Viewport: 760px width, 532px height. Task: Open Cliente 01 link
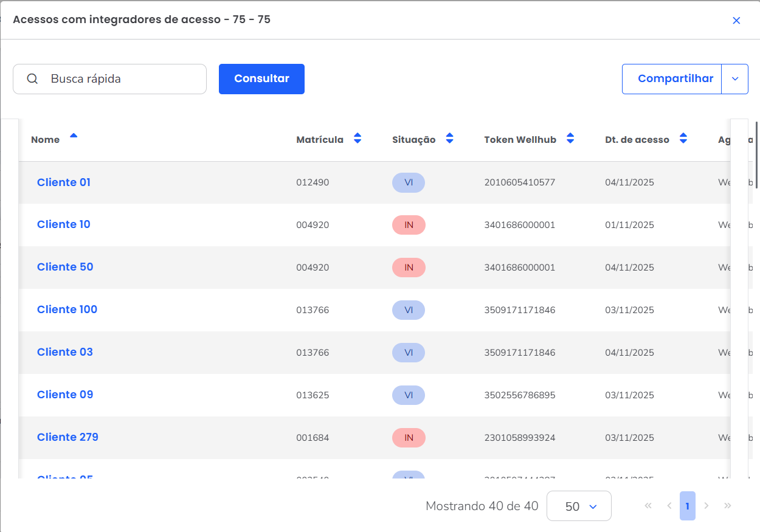(x=64, y=182)
